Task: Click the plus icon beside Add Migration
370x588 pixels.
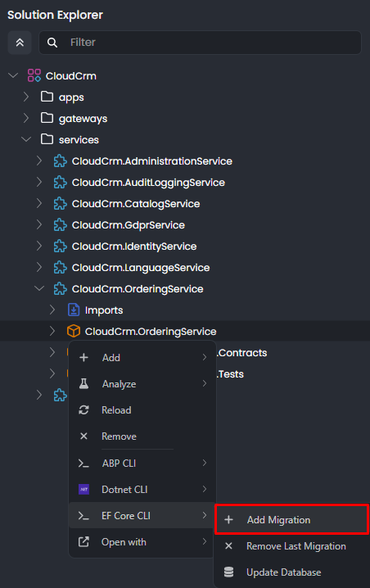Action: 228,520
